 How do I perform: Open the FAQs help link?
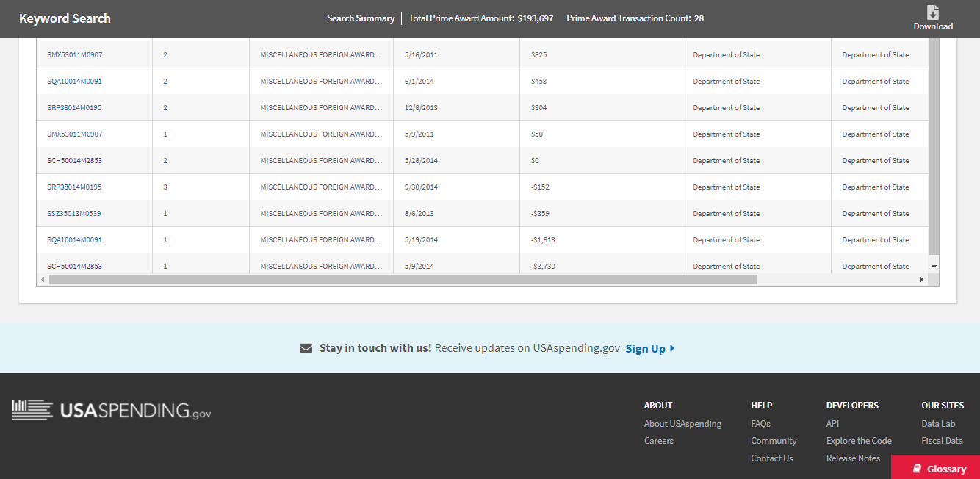point(760,423)
